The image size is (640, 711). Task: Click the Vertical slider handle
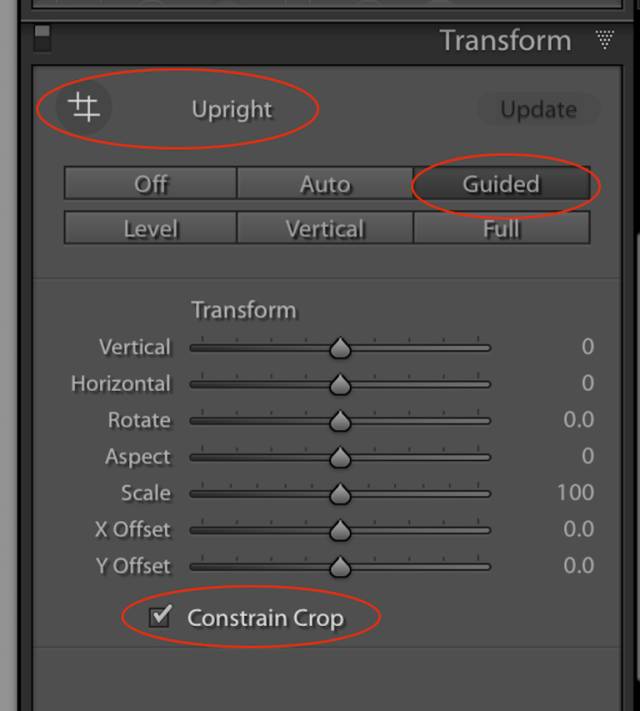(340, 348)
